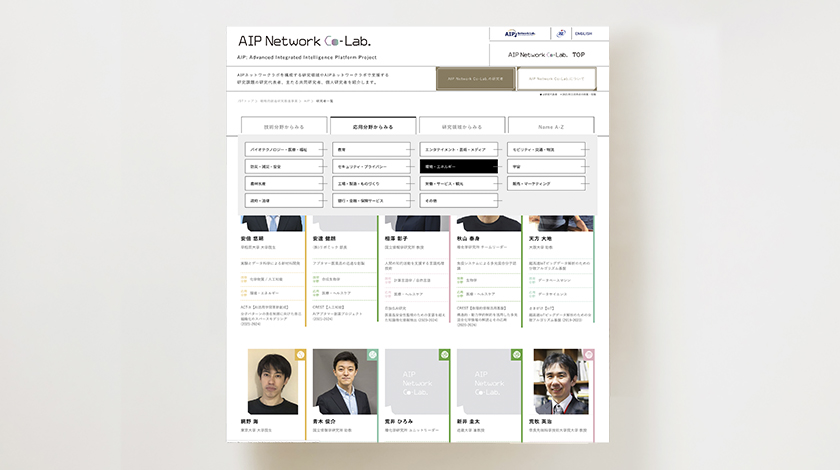
Task: Switch to the 技術分野からみる tab
Action: [284, 126]
